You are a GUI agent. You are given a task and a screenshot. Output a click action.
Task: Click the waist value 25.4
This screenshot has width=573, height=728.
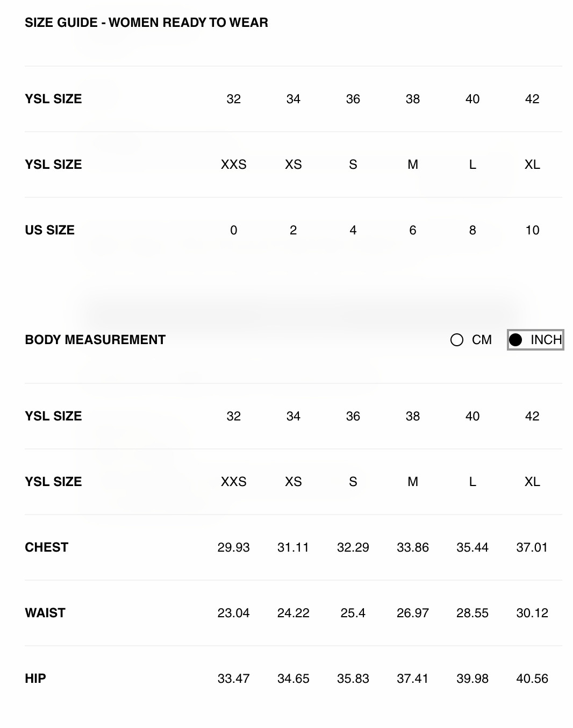click(x=353, y=613)
